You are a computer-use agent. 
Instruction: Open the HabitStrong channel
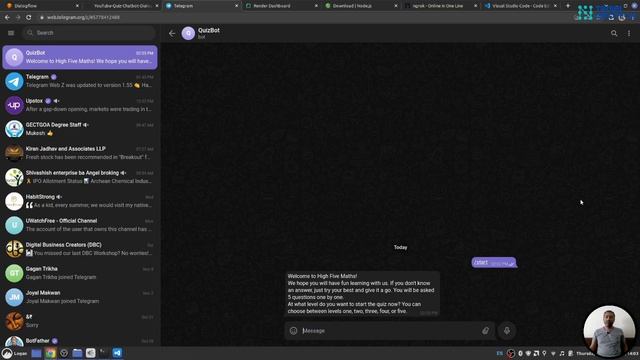pos(80,201)
